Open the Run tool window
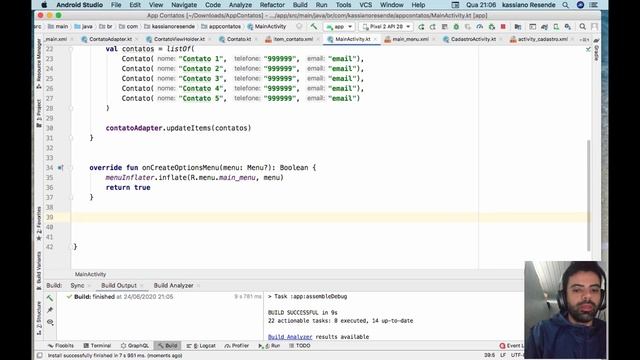The width and height of the screenshot is (640, 360). (x=269, y=346)
